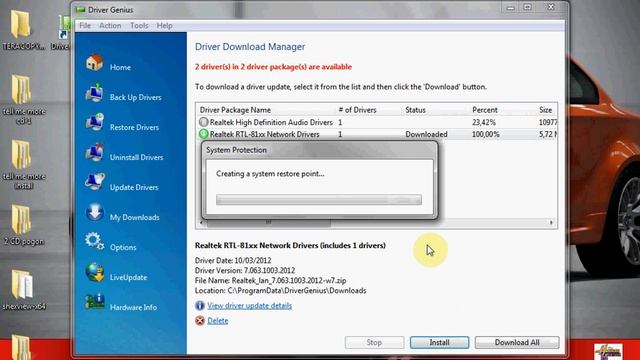
Task: Click the '100,00%' percent cell
Action: [485, 134]
